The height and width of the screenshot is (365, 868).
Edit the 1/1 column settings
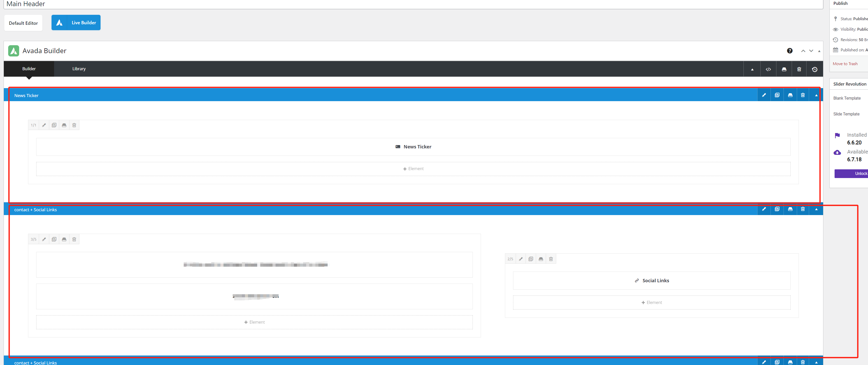(x=44, y=125)
